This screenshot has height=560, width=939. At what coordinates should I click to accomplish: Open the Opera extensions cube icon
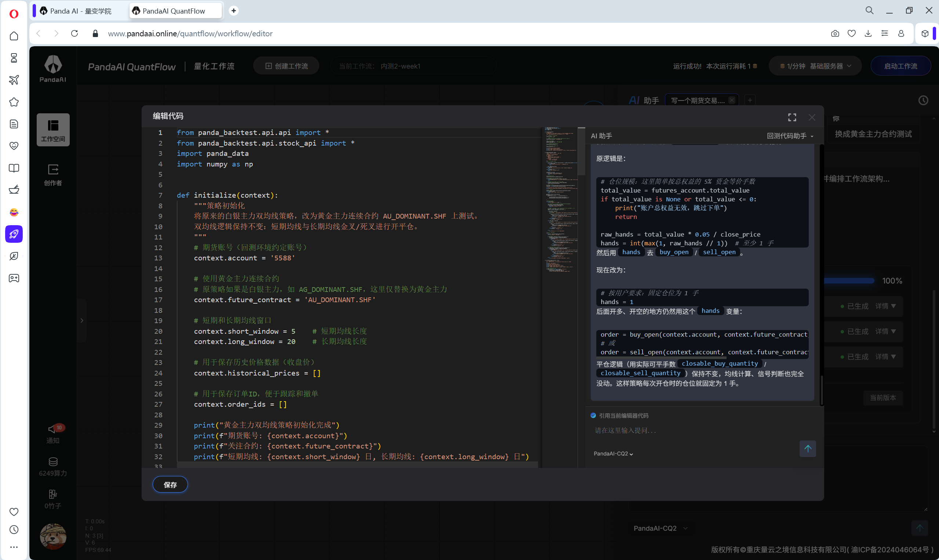pyautogui.click(x=925, y=34)
